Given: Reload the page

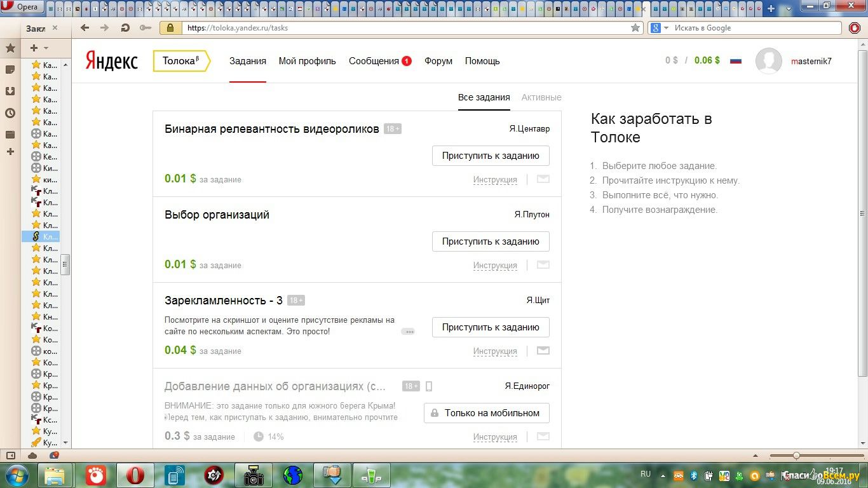Looking at the screenshot, I should pyautogui.click(x=125, y=28).
